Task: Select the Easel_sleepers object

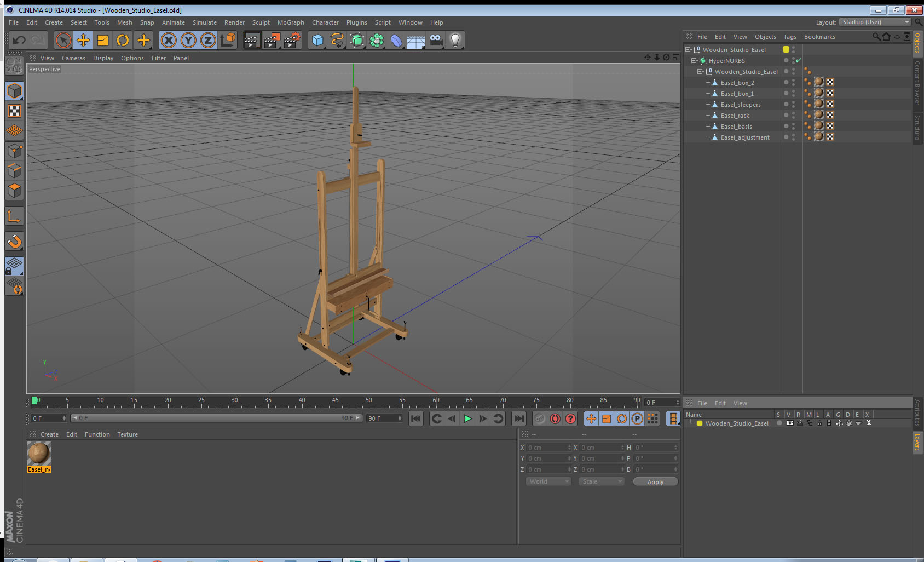Action: tap(741, 105)
